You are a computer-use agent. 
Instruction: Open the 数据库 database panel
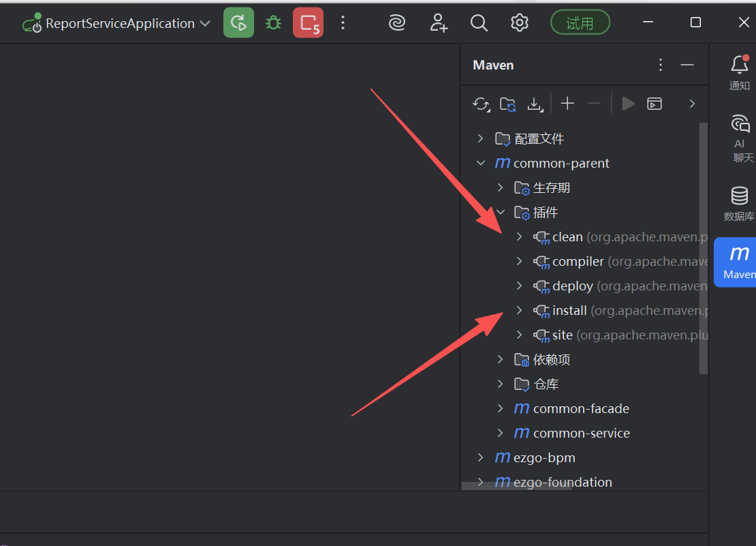click(739, 204)
